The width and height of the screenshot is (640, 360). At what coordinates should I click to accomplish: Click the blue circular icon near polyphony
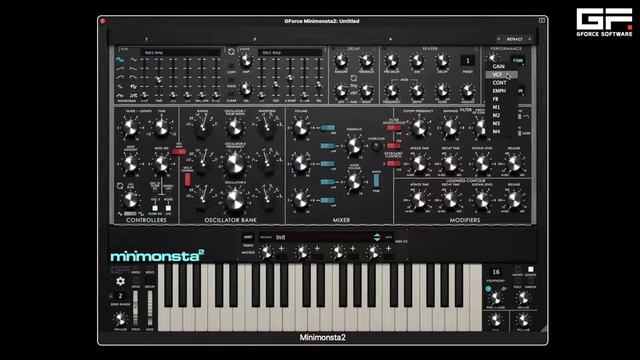[489, 289]
